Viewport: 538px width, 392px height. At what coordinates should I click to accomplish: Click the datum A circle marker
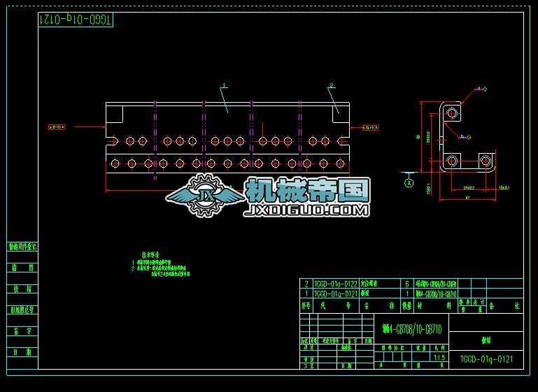pos(409,183)
